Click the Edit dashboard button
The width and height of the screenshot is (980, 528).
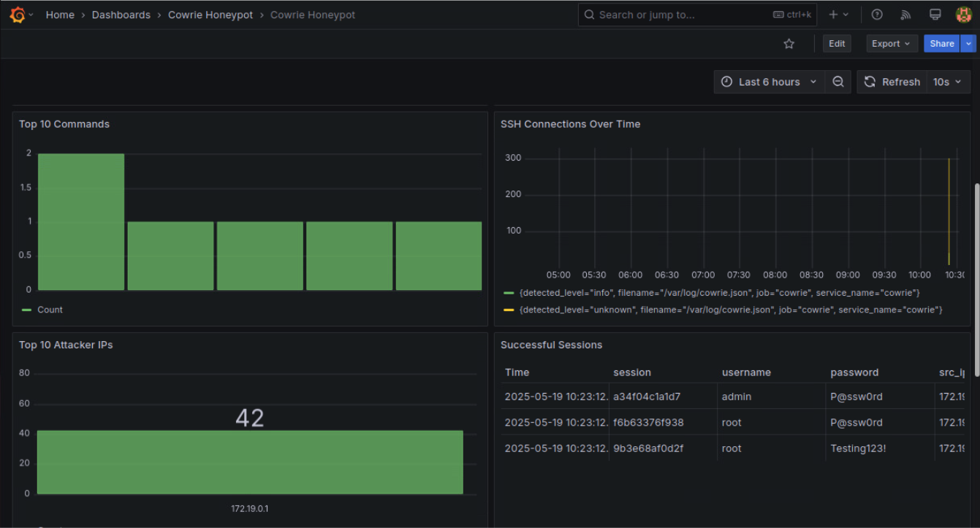click(837, 44)
